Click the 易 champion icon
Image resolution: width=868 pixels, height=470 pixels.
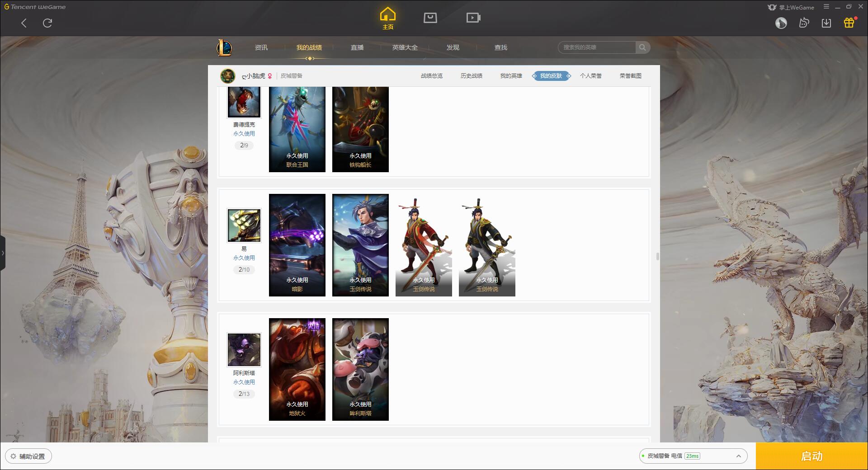coord(244,226)
